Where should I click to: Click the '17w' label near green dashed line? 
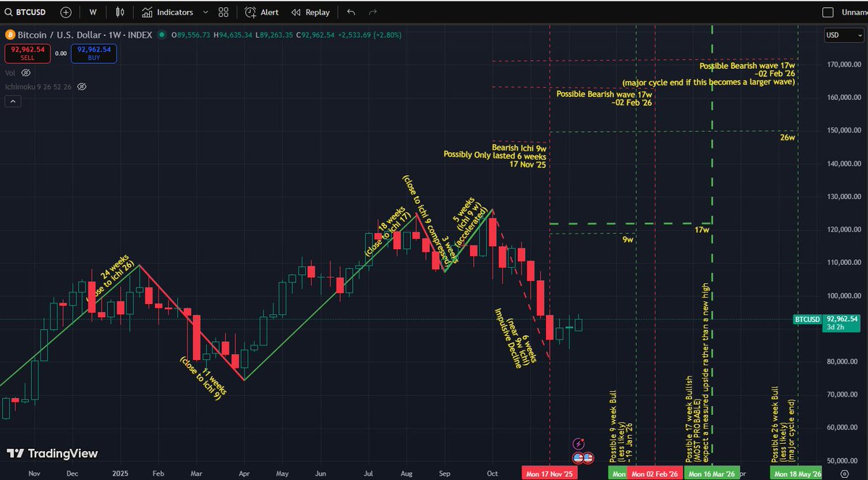tap(702, 230)
